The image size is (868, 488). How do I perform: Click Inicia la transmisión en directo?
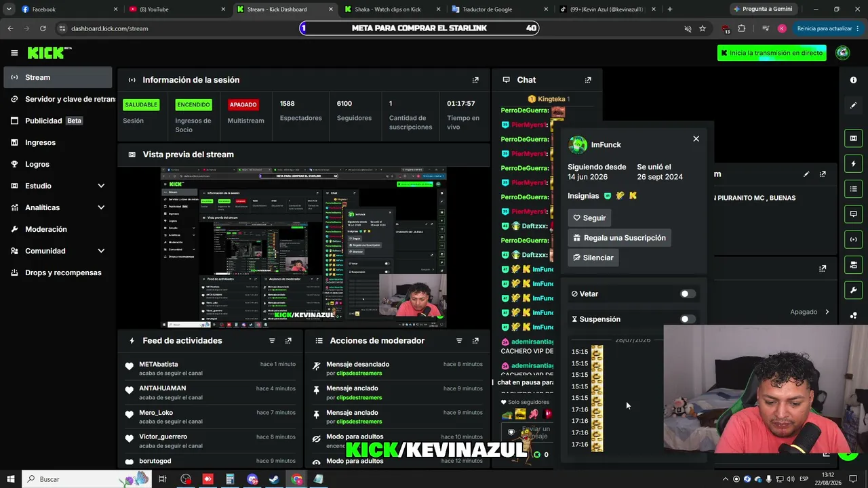[x=772, y=53]
